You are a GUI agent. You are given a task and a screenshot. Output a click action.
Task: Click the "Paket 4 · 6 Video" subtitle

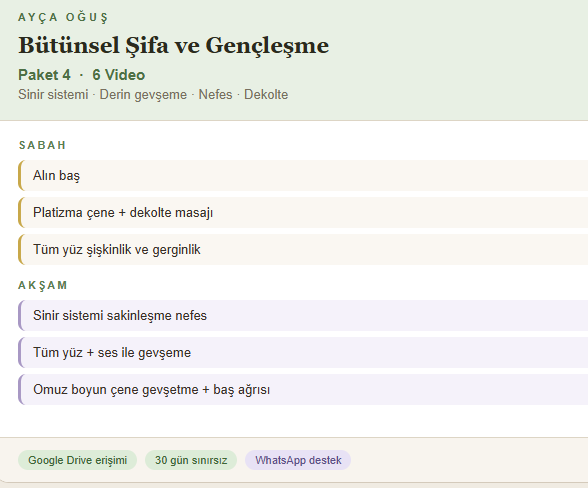point(81,75)
